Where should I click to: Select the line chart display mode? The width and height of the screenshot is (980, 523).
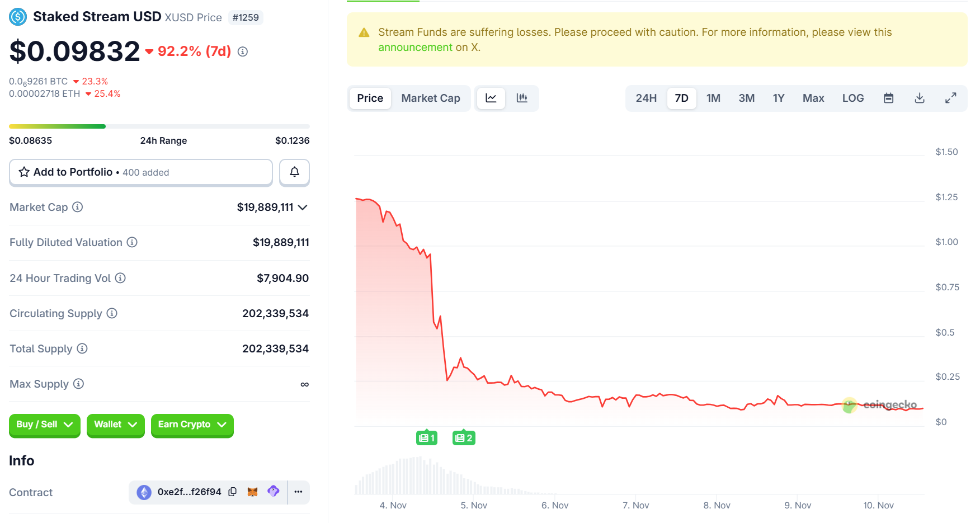pyautogui.click(x=491, y=98)
